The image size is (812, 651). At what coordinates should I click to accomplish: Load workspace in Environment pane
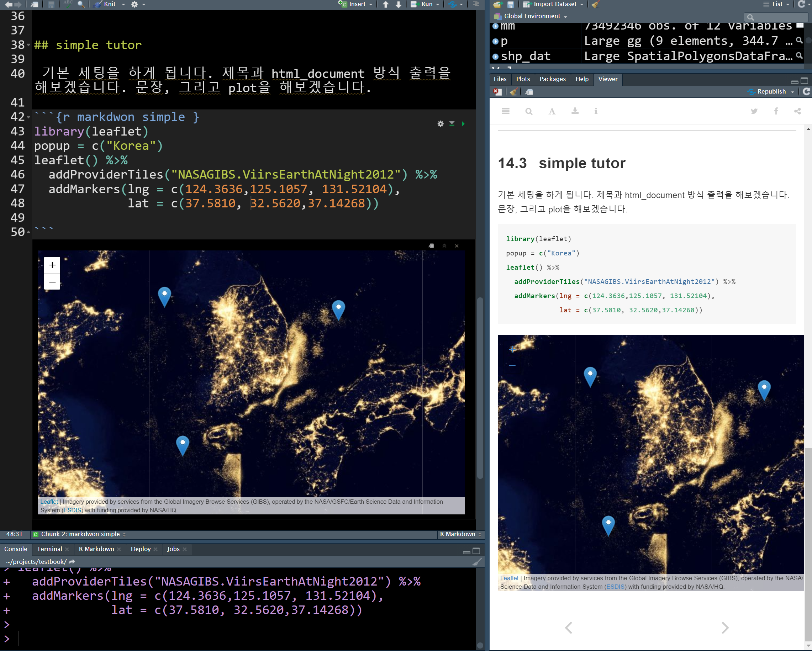point(497,5)
